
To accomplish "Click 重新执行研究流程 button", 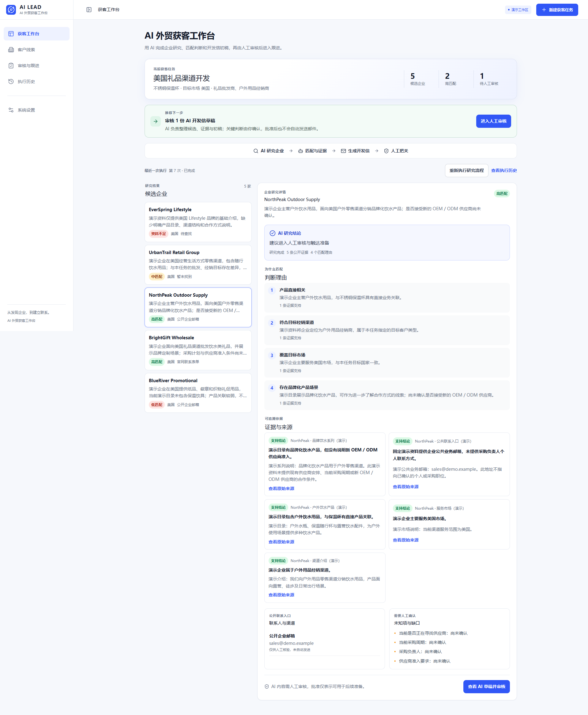I will (x=466, y=170).
